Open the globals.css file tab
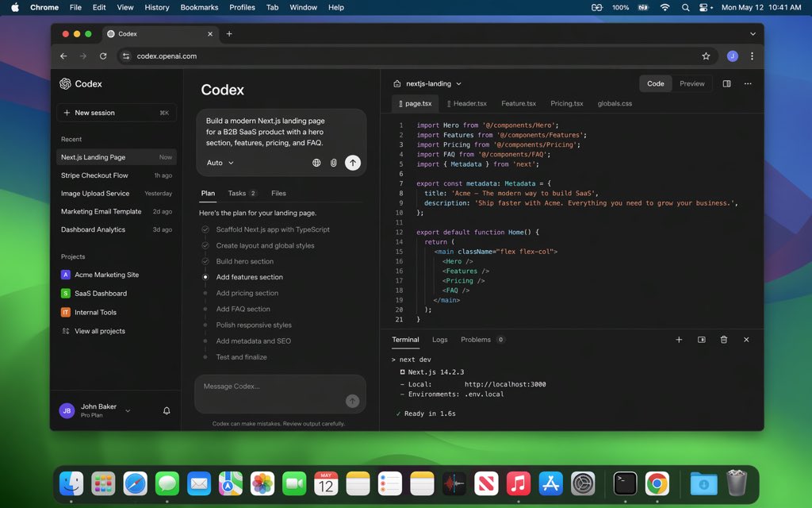Image resolution: width=812 pixels, height=508 pixels. coord(615,104)
